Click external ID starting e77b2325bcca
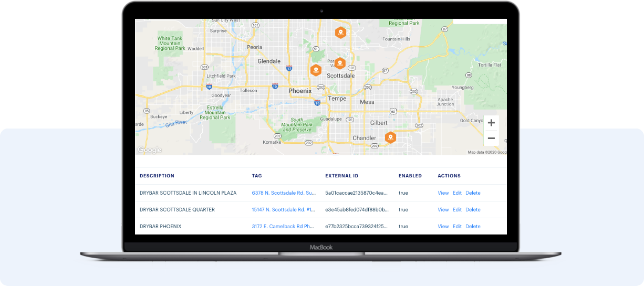Screen dimensions: 644x288 coord(357,227)
